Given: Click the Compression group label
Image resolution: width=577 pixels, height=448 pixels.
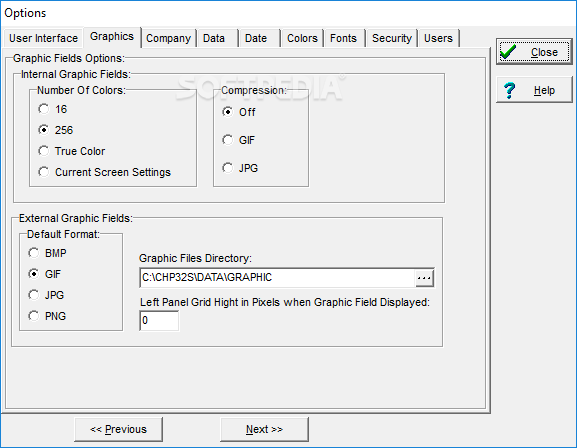Looking at the screenshot, I should [x=254, y=90].
